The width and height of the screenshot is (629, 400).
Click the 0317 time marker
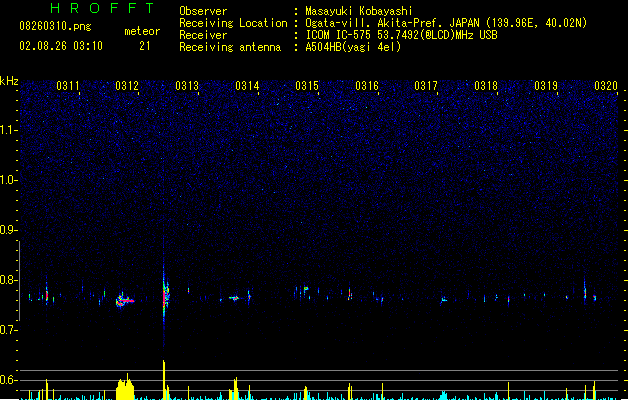click(x=426, y=86)
